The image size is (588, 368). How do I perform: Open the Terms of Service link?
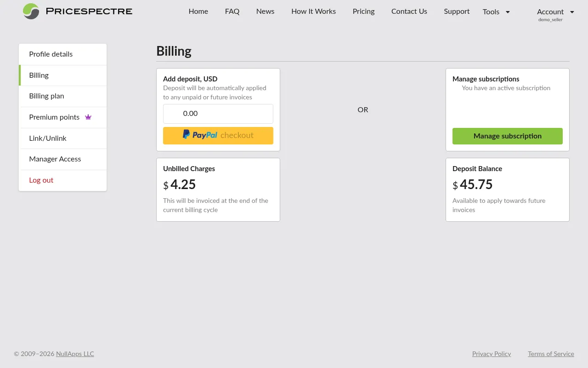pyautogui.click(x=551, y=354)
